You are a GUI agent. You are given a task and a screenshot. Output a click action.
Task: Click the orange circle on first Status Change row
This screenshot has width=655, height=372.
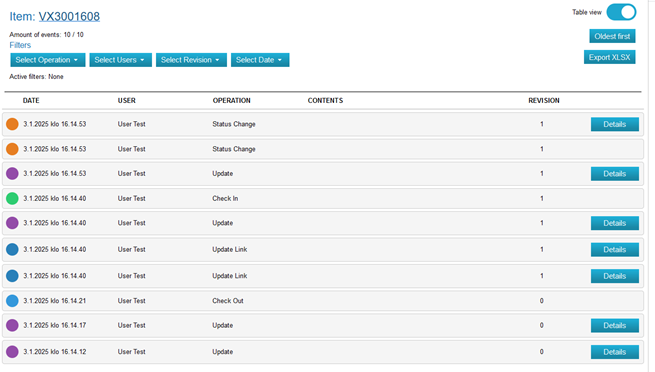coord(12,124)
